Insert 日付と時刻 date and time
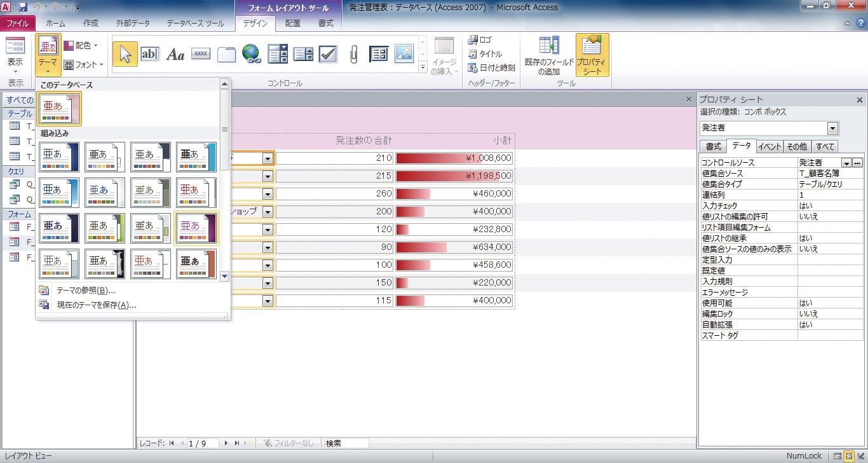 491,68
